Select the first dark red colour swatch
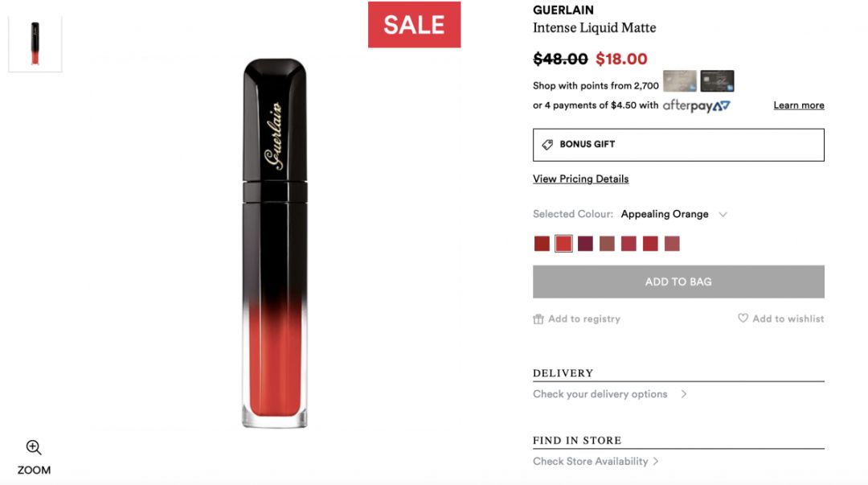The image size is (868, 485). pyautogui.click(x=542, y=244)
